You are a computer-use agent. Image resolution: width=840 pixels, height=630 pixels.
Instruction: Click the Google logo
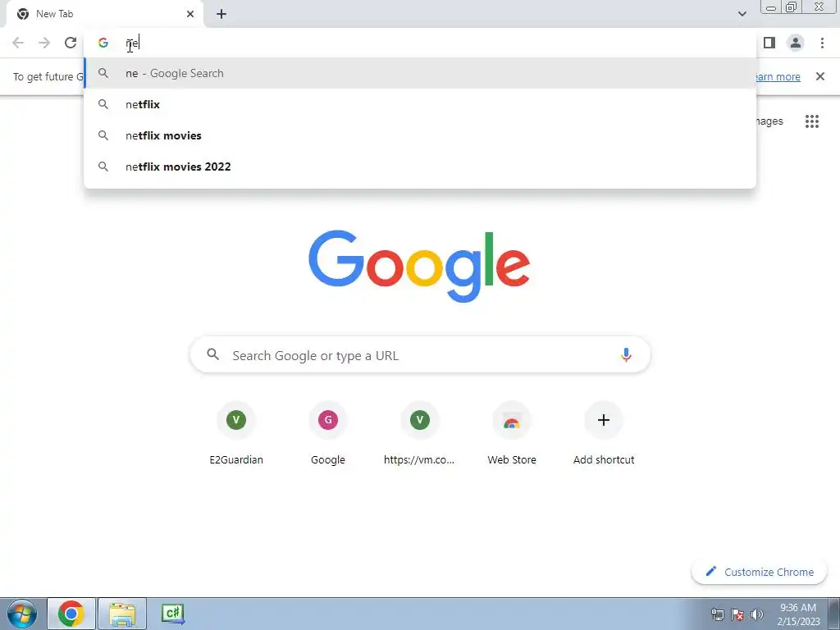419,267
